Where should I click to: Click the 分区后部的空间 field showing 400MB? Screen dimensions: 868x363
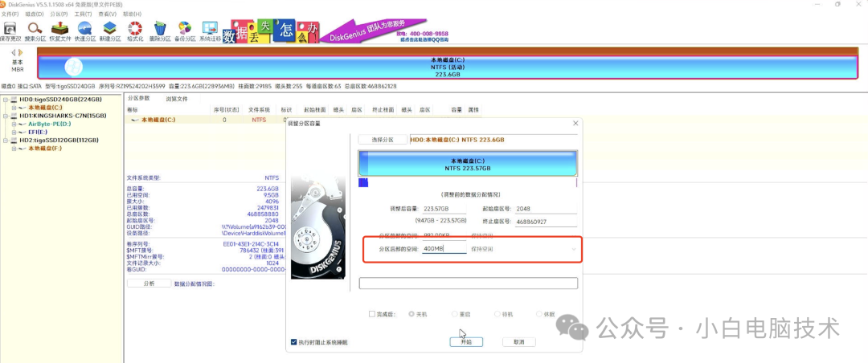coord(444,249)
